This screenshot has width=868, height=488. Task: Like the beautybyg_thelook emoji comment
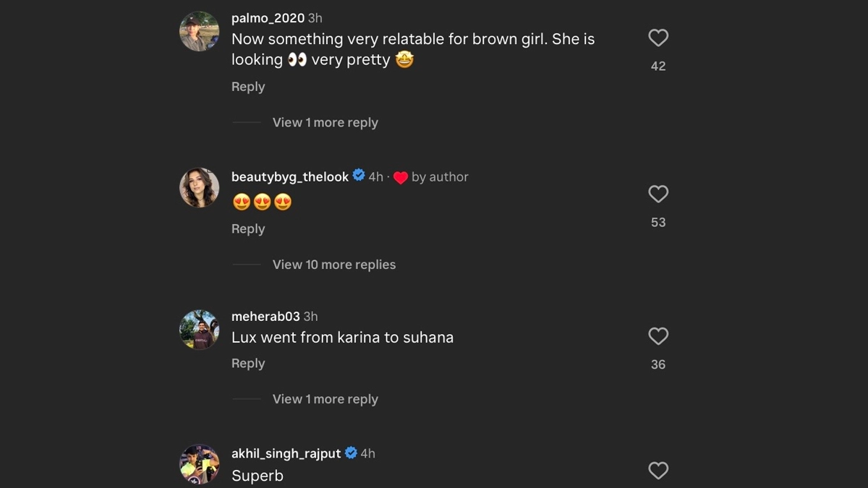[658, 194]
